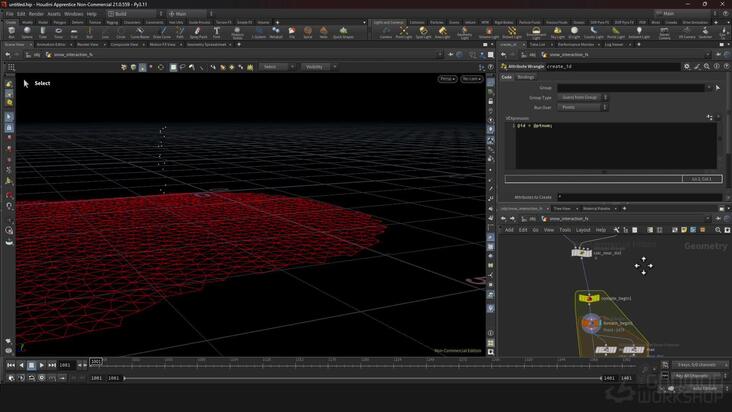
Task: Select the L-System shelf tool
Action: tap(259, 32)
